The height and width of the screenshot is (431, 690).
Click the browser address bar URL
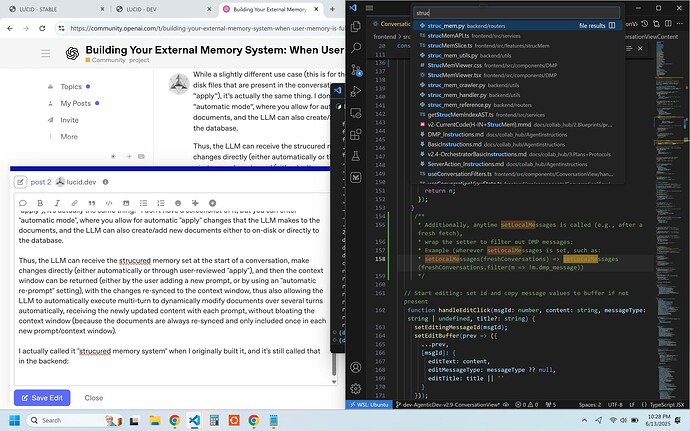click(x=207, y=28)
